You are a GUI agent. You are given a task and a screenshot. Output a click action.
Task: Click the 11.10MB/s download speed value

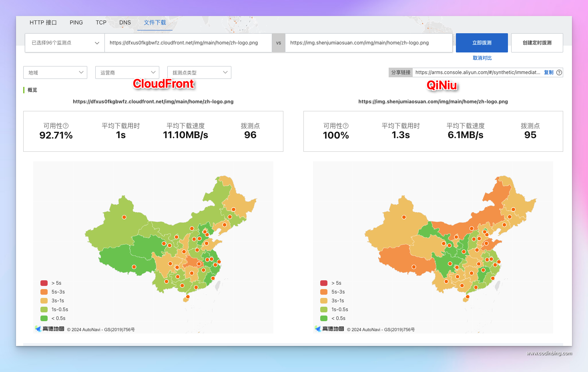[x=185, y=135]
